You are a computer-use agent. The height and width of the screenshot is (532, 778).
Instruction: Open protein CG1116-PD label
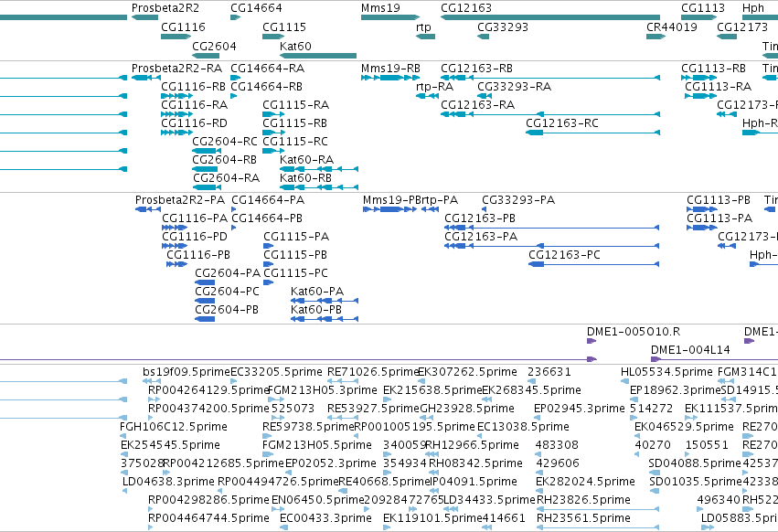point(195,237)
